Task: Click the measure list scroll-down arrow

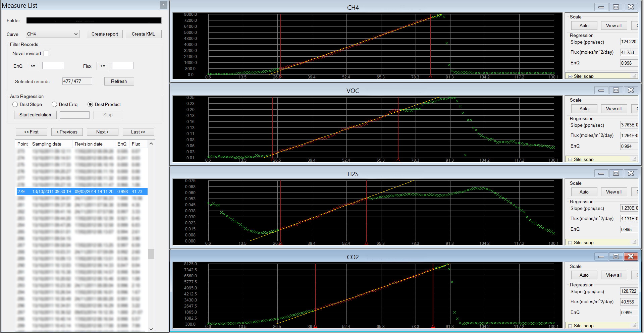Action: click(x=151, y=329)
